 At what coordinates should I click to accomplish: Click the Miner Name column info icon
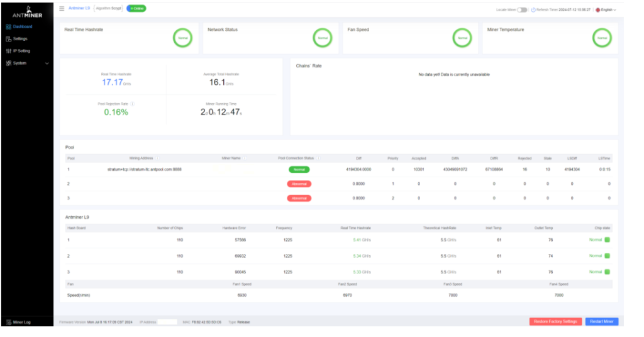point(245,158)
